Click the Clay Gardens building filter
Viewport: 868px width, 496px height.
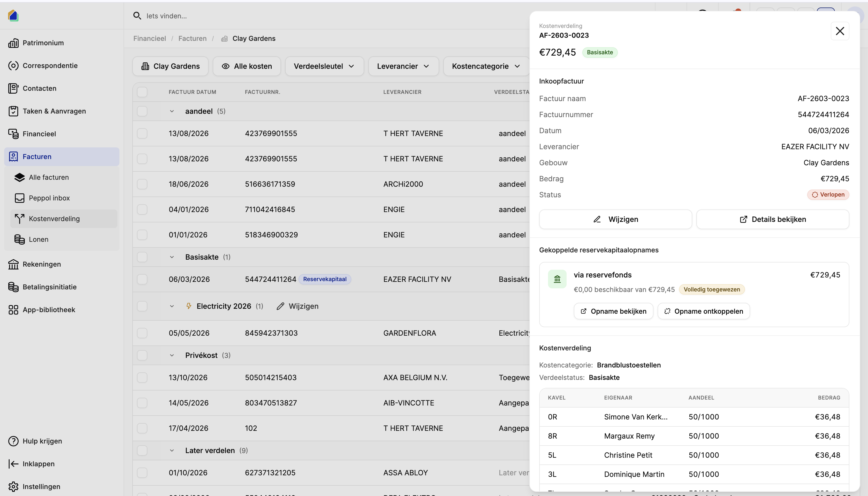[170, 66]
